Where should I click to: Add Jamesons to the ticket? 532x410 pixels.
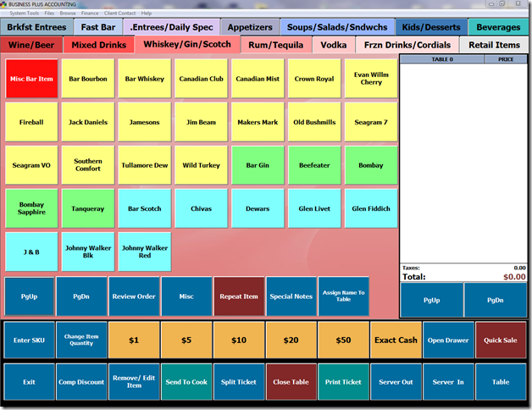tap(145, 122)
